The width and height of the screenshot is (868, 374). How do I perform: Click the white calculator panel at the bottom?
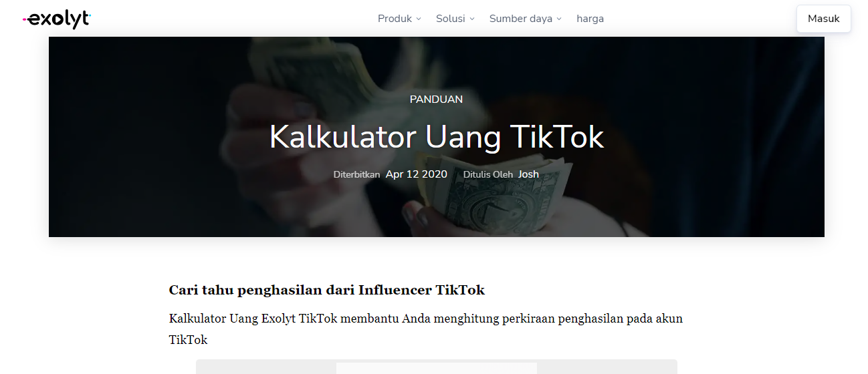coord(436,368)
